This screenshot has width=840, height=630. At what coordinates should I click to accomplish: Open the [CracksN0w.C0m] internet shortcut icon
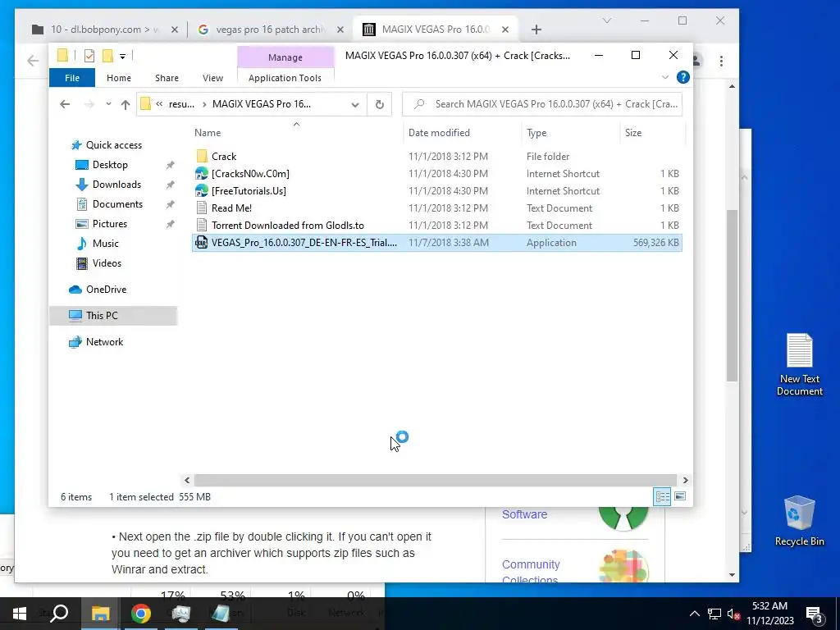pos(202,174)
